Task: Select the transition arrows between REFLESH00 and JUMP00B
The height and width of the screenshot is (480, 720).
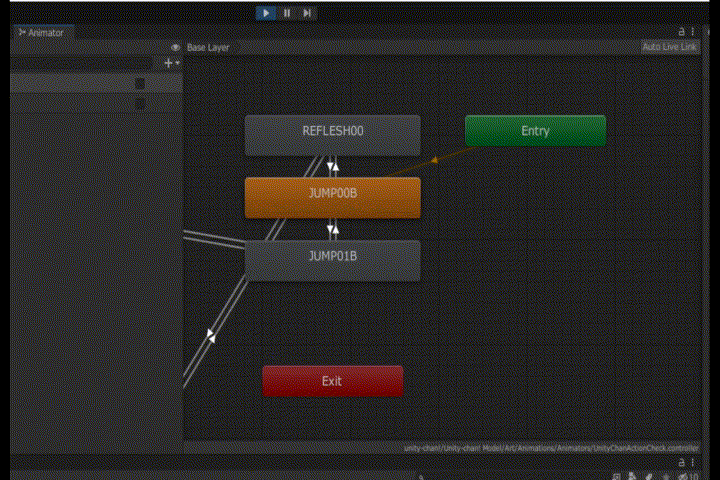Action: (x=332, y=166)
